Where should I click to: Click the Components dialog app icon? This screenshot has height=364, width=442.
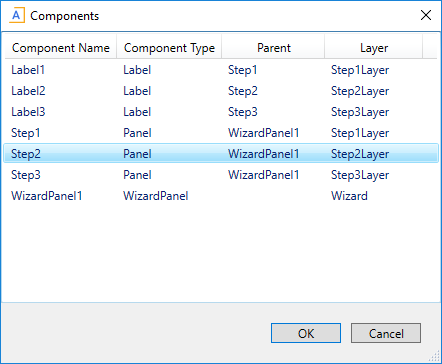coord(17,16)
